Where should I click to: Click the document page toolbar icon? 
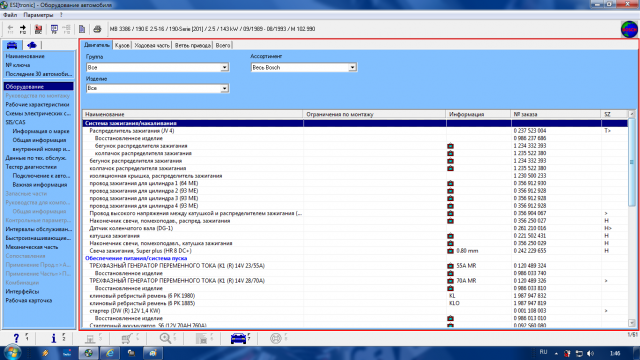[x=82, y=29]
